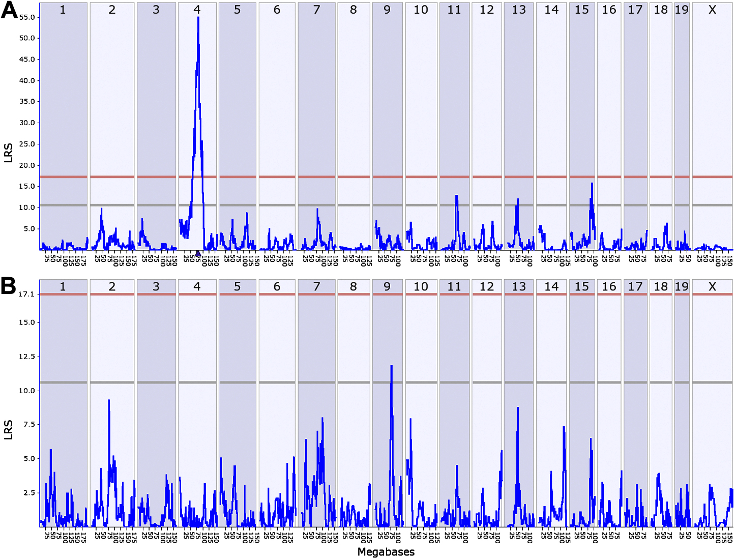Click the panel B letter label

coord(8,286)
